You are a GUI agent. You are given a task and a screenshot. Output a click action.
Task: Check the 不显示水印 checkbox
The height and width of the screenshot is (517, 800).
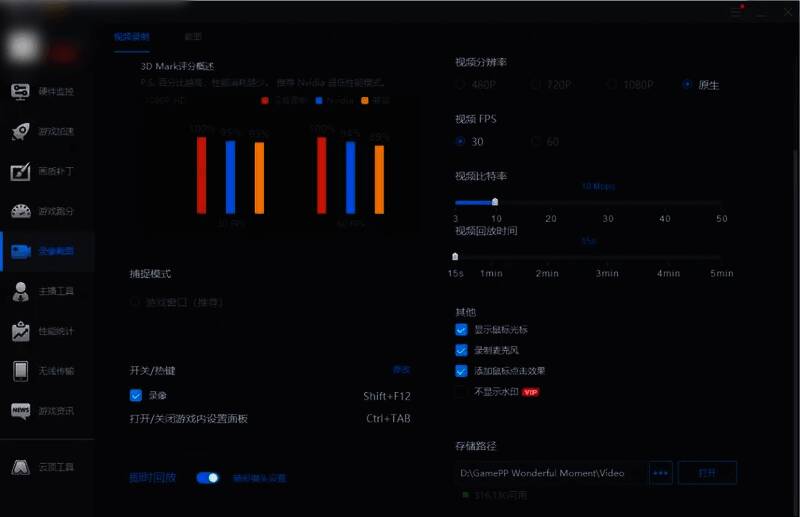[x=461, y=392]
